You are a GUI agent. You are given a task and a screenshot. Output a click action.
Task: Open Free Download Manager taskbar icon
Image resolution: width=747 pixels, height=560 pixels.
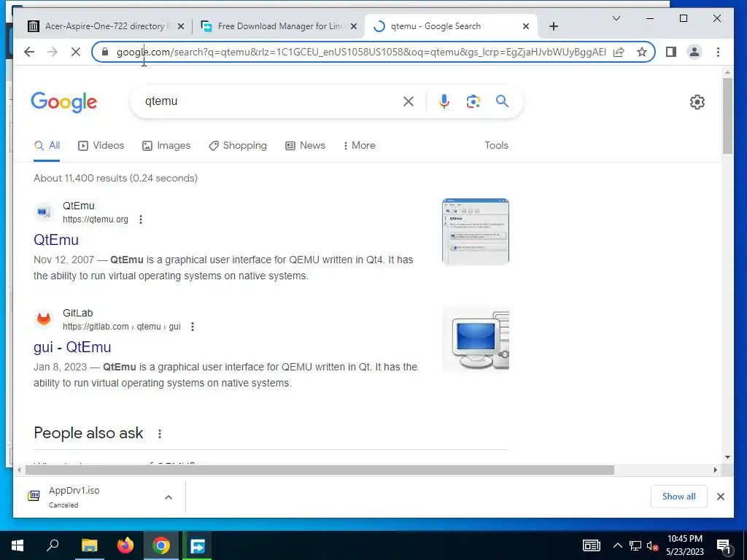(197, 545)
